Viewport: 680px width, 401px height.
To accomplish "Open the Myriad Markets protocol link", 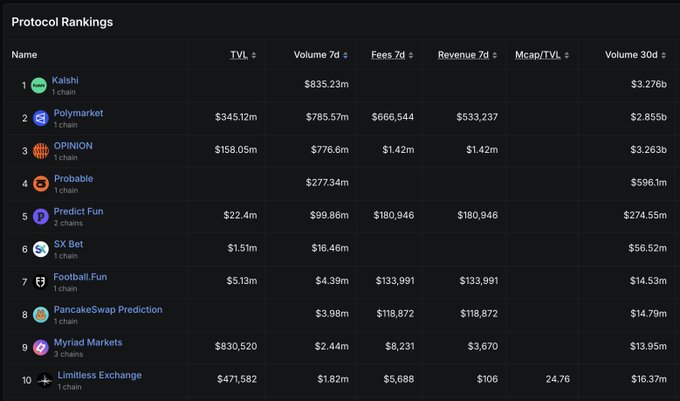I will pos(88,342).
